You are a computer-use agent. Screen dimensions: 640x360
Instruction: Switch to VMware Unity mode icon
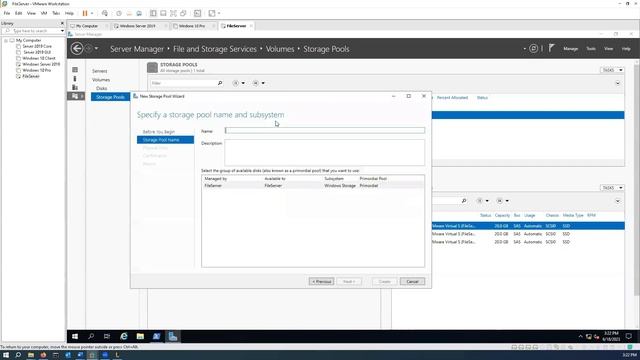click(183, 13)
